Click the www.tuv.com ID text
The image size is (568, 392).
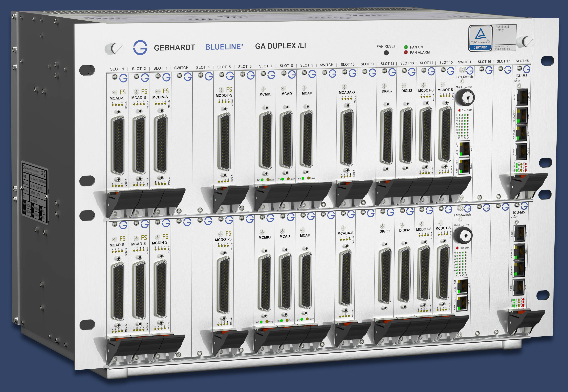click(503, 48)
